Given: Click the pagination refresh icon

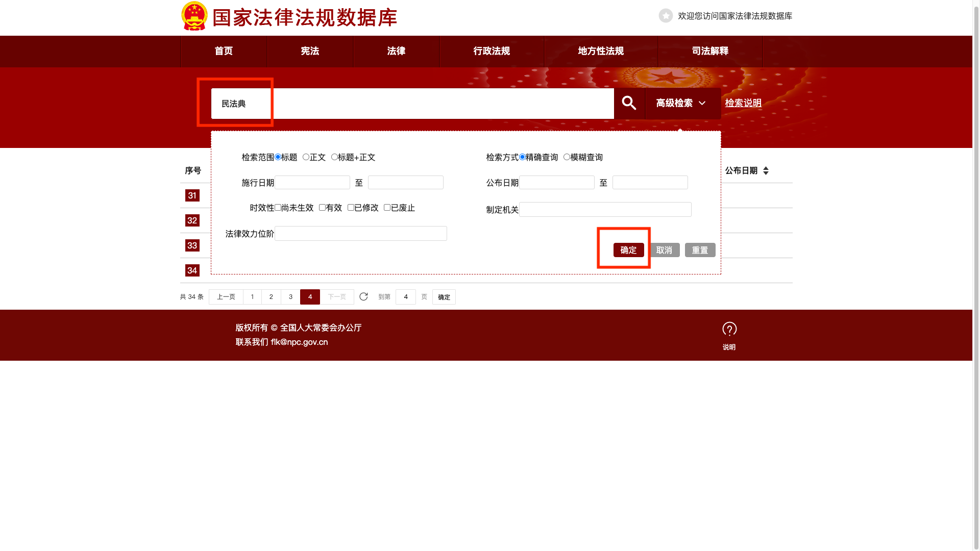Looking at the screenshot, I should 363,297.
